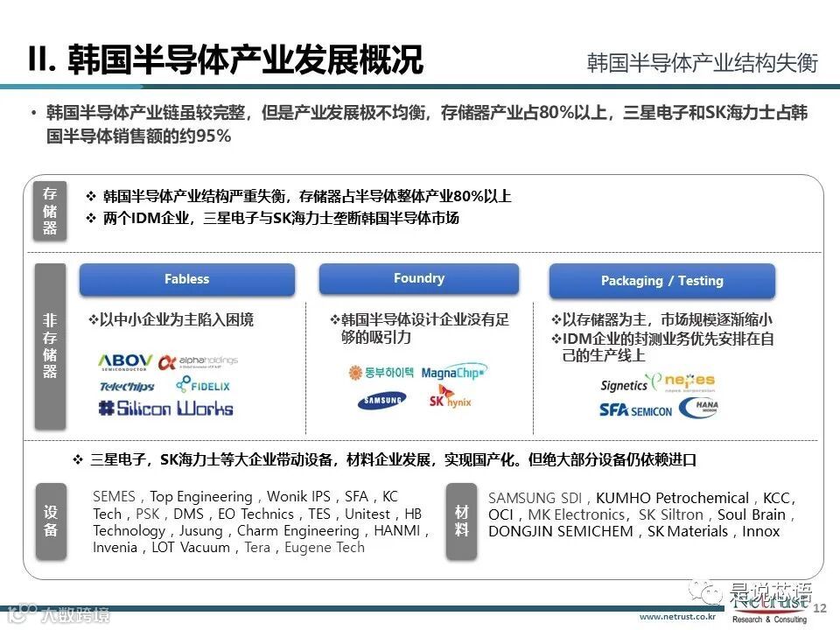This screenshot has width=840, height=630.
Task: Click the FIDELIX logo
Action: click(203, 384)
